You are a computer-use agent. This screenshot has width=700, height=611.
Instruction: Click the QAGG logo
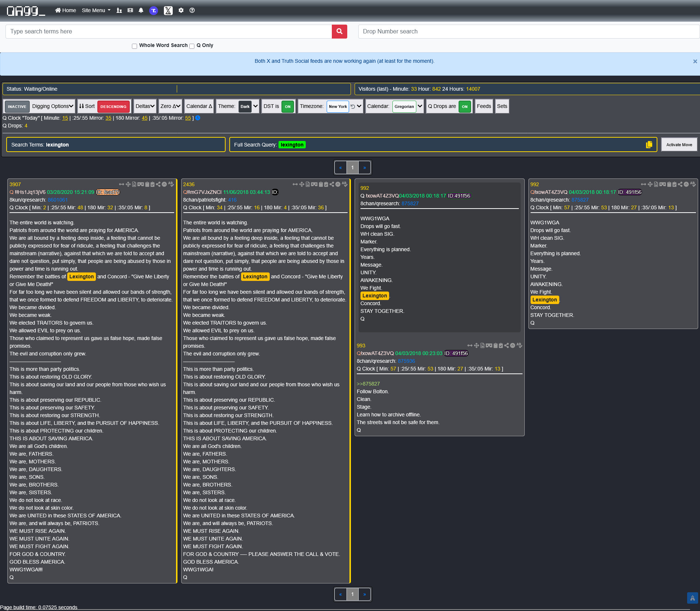(26, 11)
